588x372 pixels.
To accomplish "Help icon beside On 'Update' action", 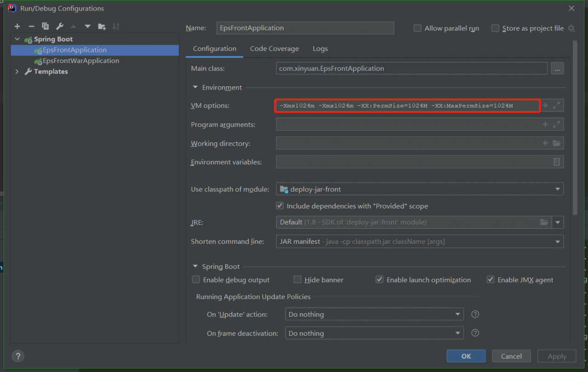I will click(x=475, y=315).
